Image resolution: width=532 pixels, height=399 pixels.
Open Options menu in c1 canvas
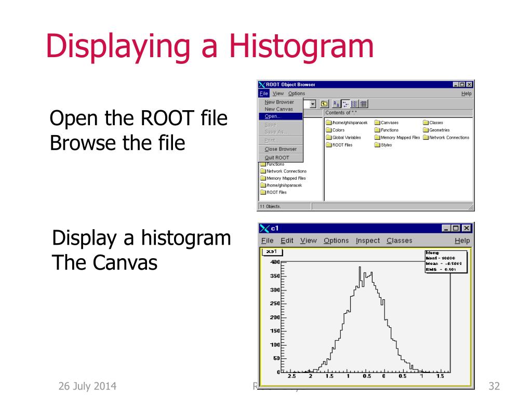[336, 241]
